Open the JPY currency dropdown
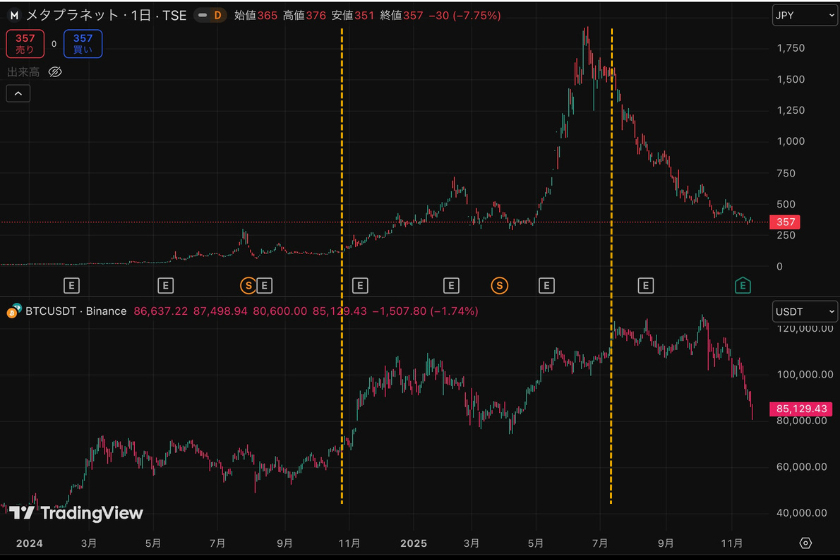The height and width of the screenshot is (560, 840). coord(805,15)
